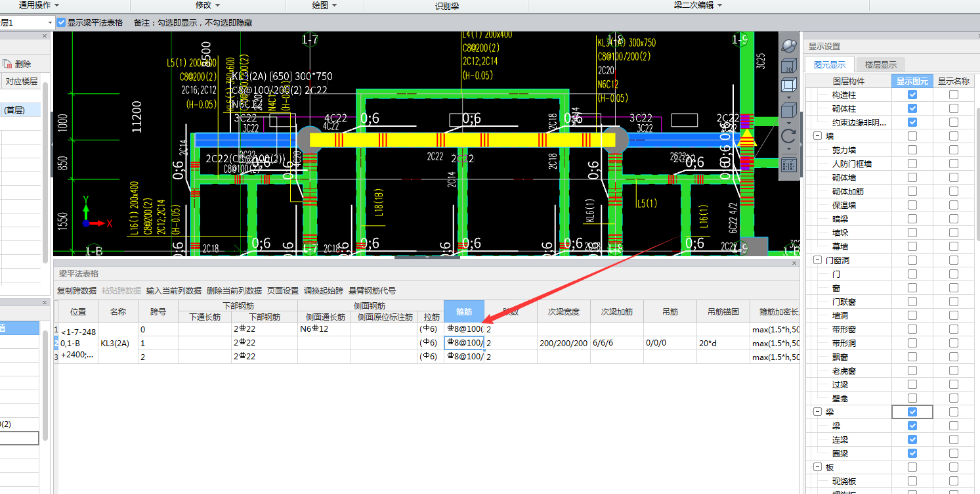Viewport: 980px width, 494px height.
Task: Switch to the 图元显示 tab
Action: point(830,65)
